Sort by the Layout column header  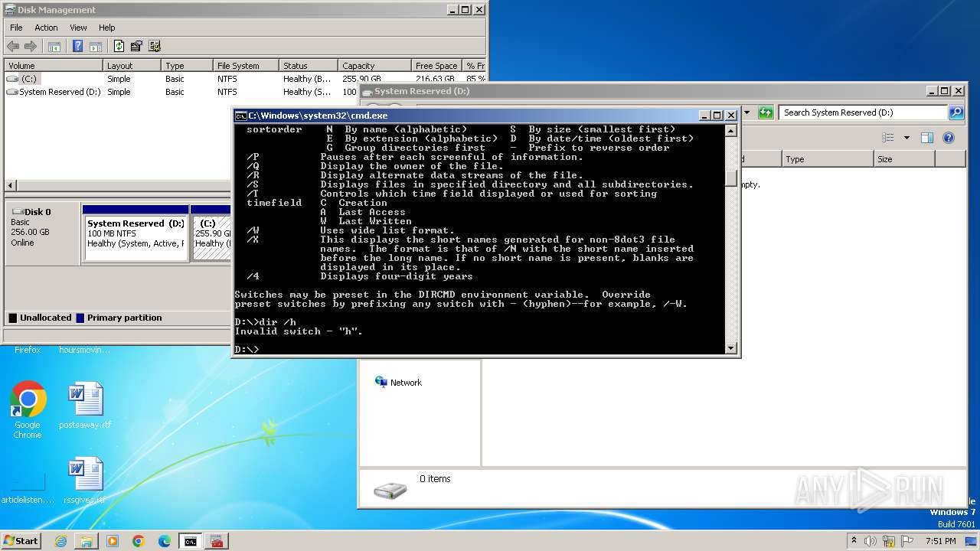pyautogui.click(x=132, y=66)
